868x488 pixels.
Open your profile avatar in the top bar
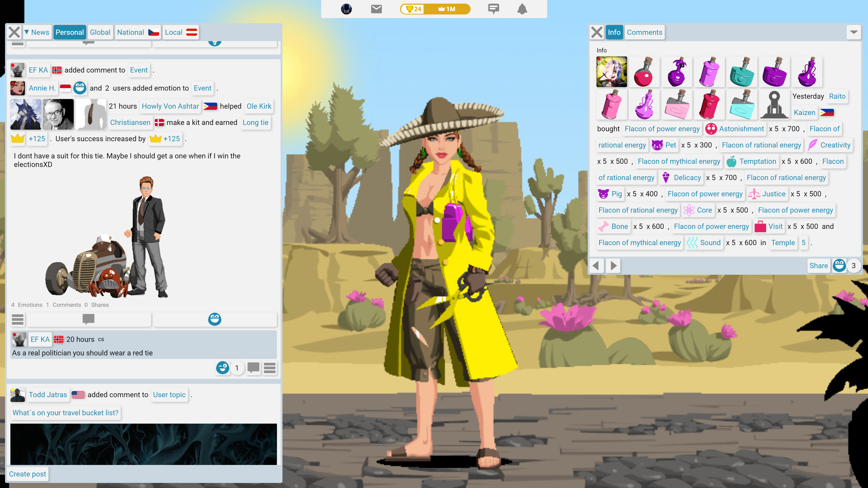point(346,9)
